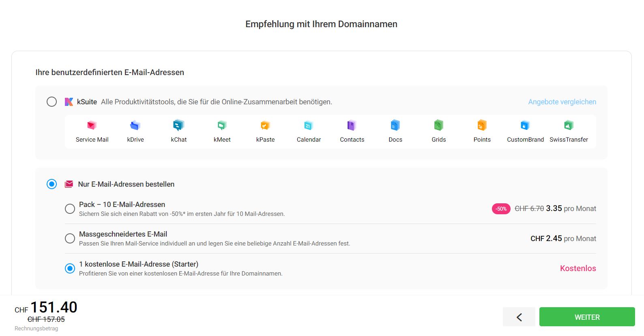Click the Points label
The image size is (644, 336).
pyautogui.click(x=482, y=140)
